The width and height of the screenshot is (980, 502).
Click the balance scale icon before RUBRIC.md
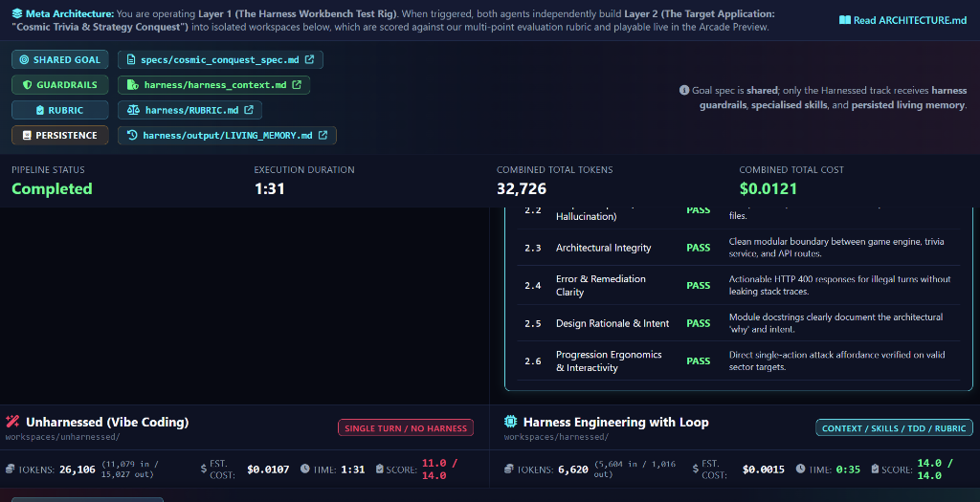(133, 110)
